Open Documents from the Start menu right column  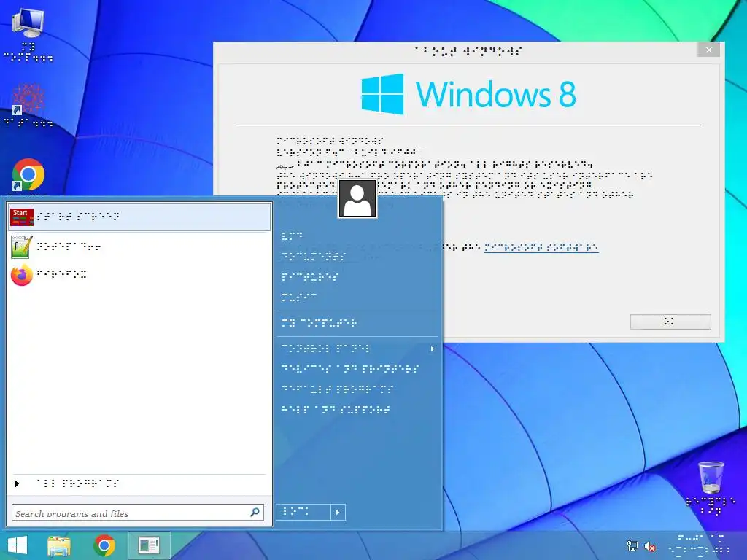(357, 257)
